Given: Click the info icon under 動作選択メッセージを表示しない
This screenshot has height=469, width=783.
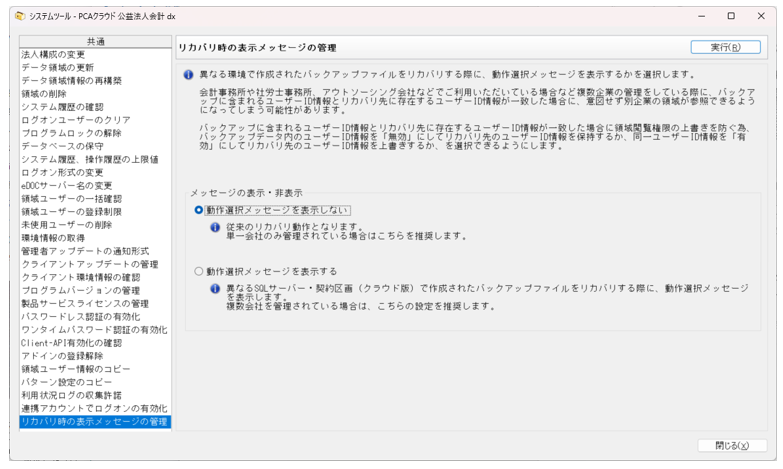Looking at the screenshot, I should pos(215,227).
